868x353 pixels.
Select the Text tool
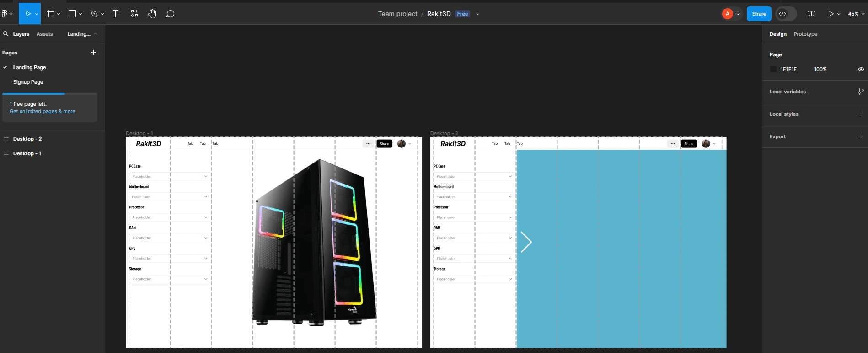(x=115, y=14)
